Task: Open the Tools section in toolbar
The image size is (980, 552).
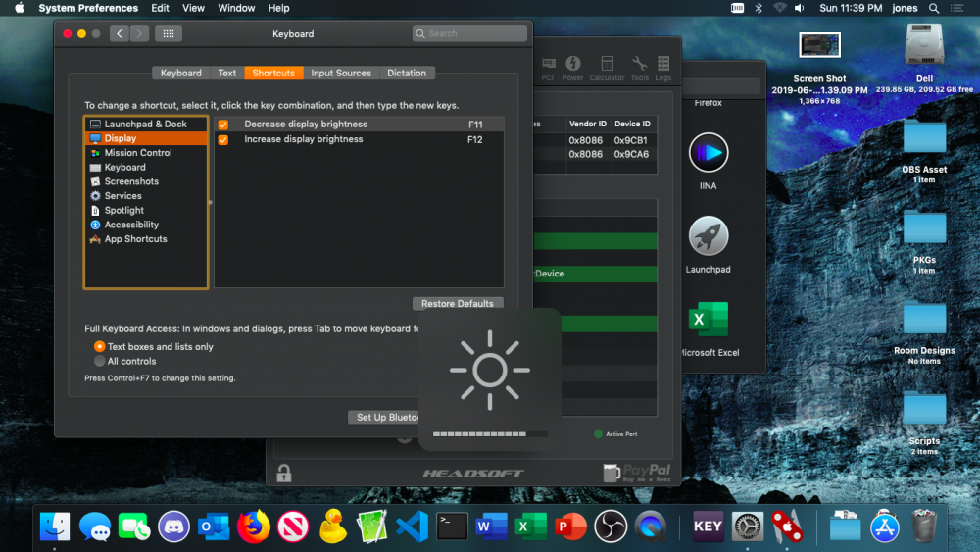Action: click(x=639, y=67)
